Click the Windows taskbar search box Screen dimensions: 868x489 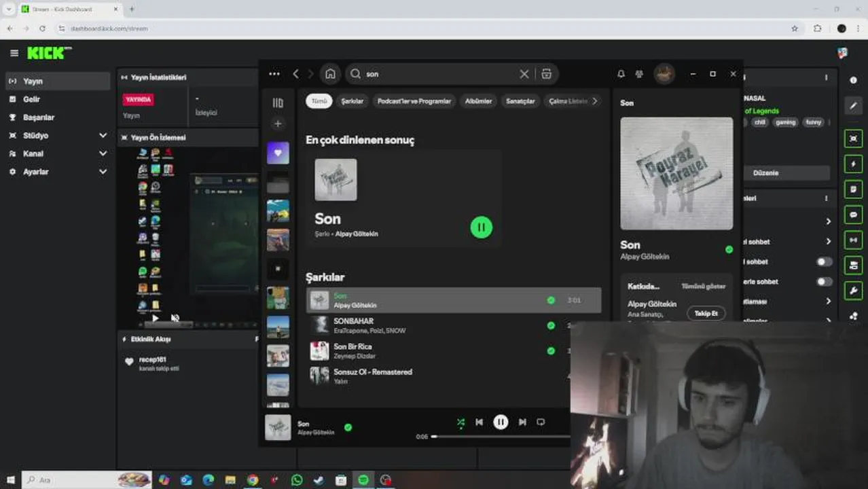tap(87, 480)
